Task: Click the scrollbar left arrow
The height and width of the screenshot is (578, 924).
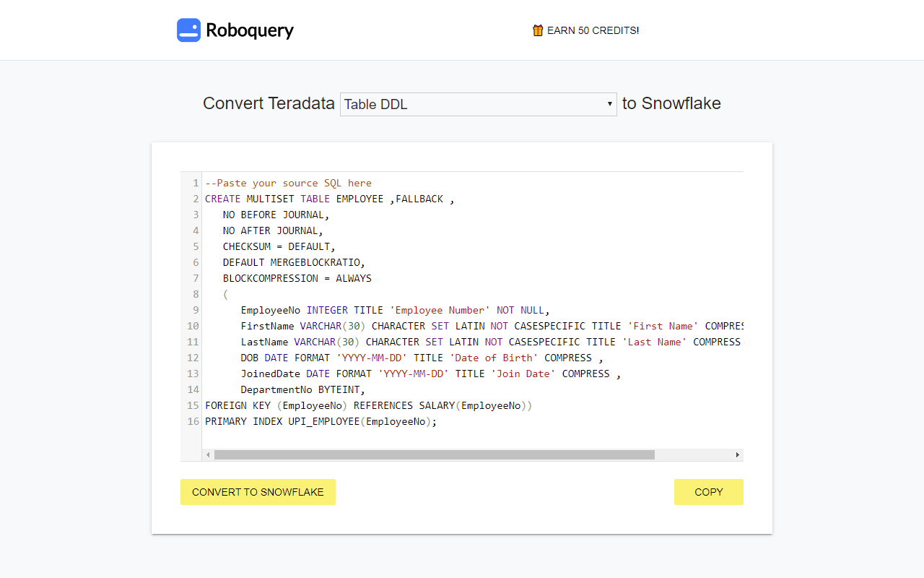Action: click(209, 454)
